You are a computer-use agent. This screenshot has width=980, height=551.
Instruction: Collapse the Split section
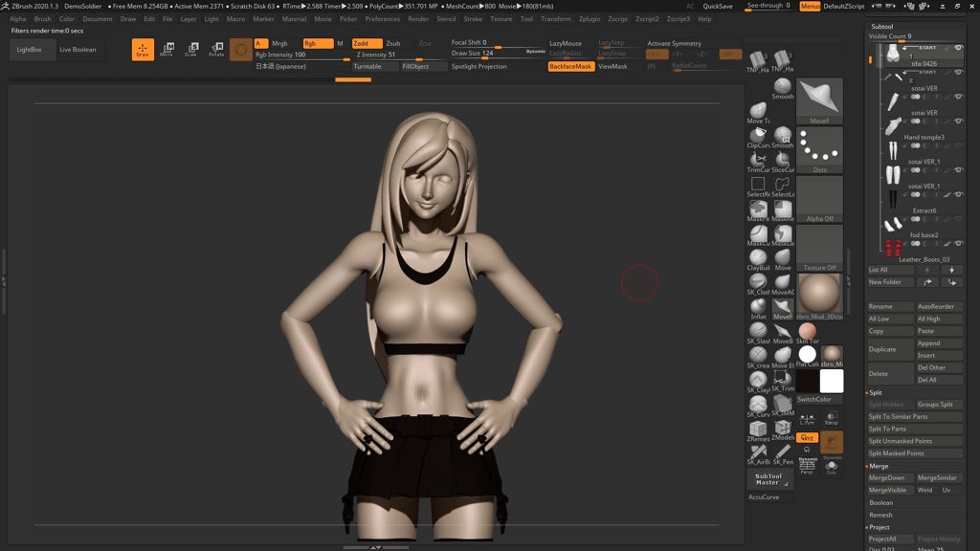pyautogui.click(x=876, y=393)
